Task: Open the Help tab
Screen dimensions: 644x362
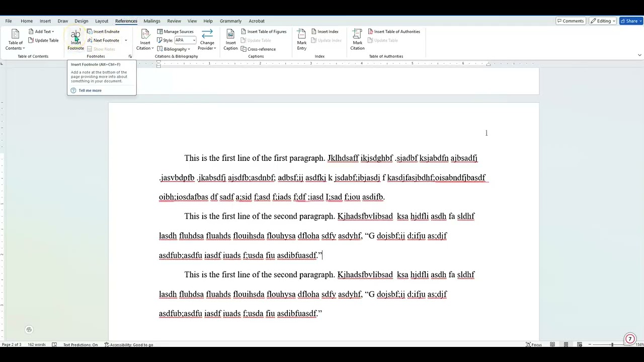Action: pyautogui.click(x=208, y=21)
